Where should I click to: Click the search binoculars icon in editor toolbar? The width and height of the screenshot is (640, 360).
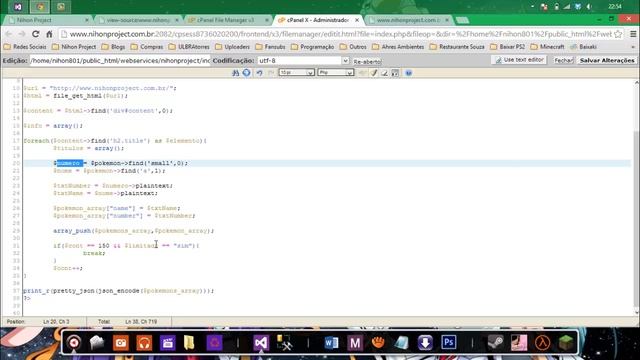[x=236, y=73]
